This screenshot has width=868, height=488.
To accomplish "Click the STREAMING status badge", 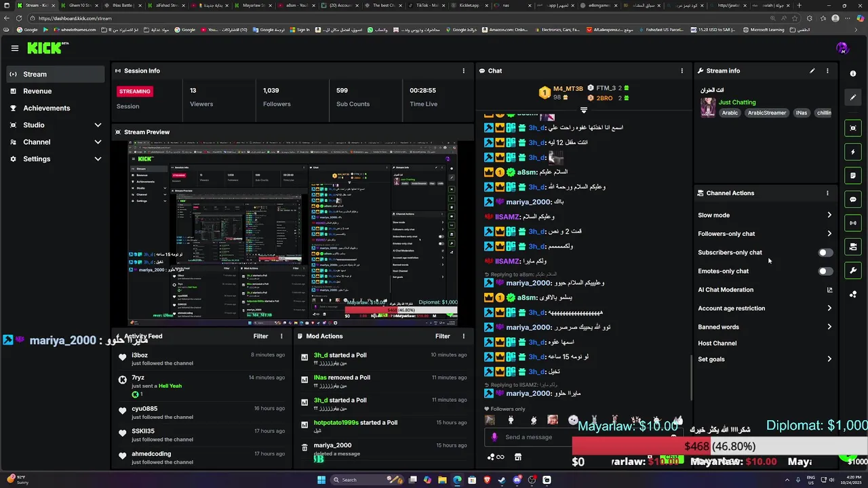I will point(134,91).
